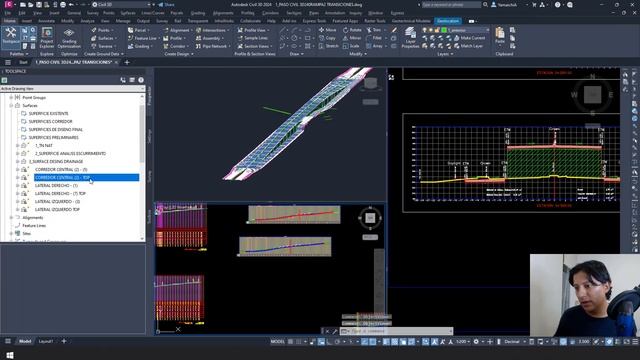
Task: Select the Stretch tool
Action: (328, 46)
